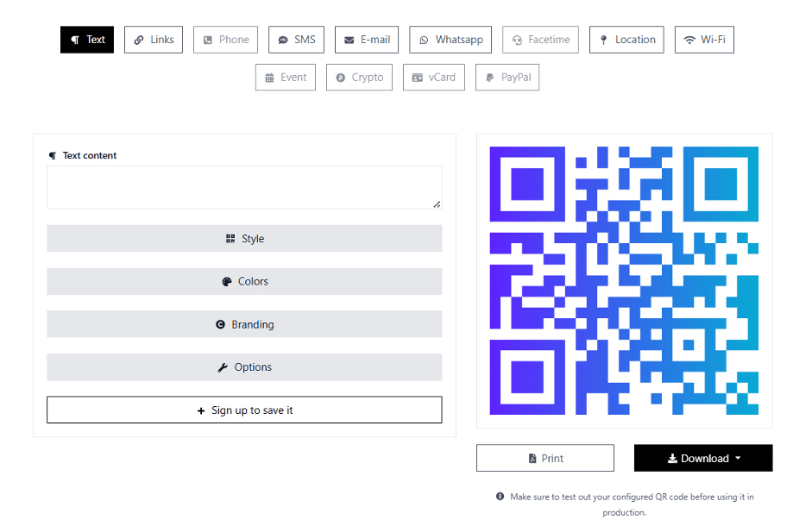
Task: Open the PayPal QR type tab
Action: (507, 77)
